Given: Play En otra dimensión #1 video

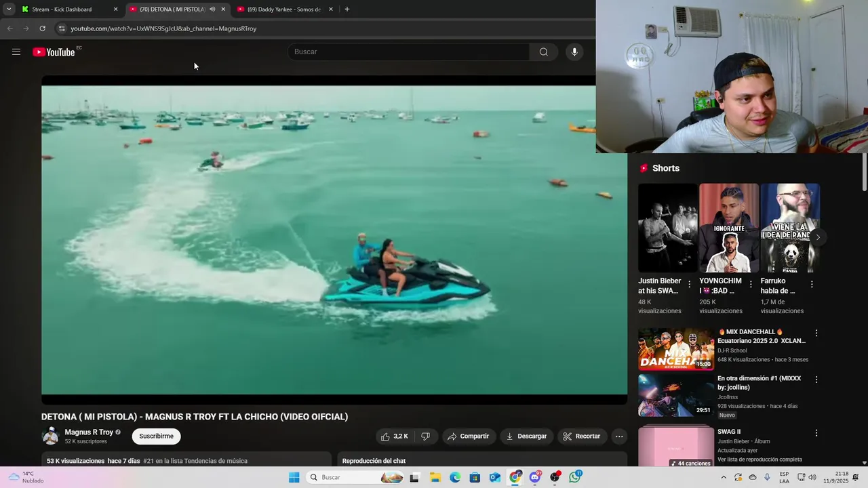Looking at the screenshot, I should pyautogui.click(x=676, y=395).
